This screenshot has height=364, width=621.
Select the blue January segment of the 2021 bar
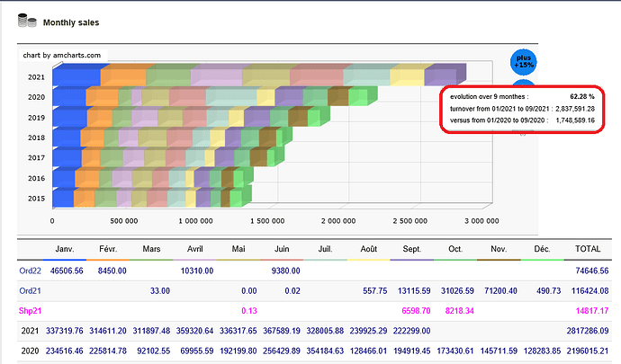point(76,77)
